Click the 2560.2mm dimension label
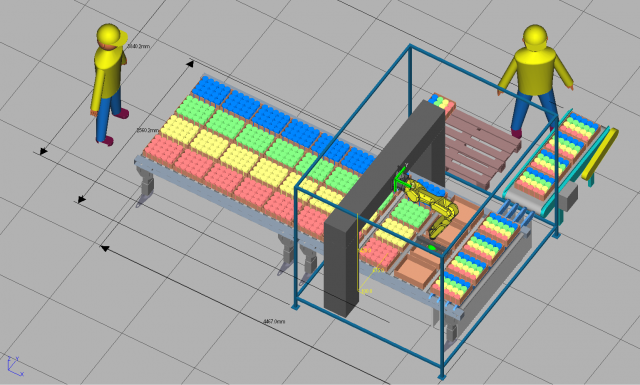 point(147,130)
